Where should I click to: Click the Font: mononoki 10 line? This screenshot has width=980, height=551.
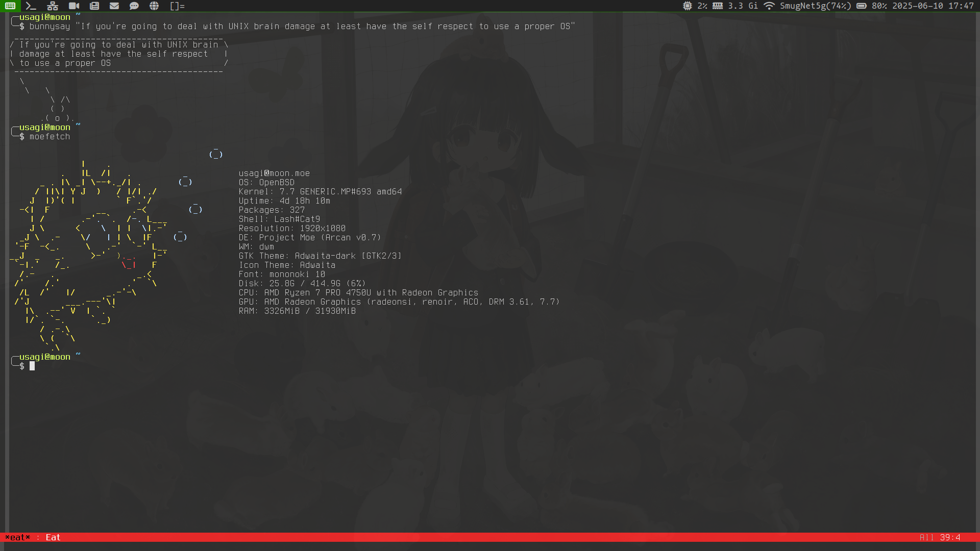tap(282, 274)
